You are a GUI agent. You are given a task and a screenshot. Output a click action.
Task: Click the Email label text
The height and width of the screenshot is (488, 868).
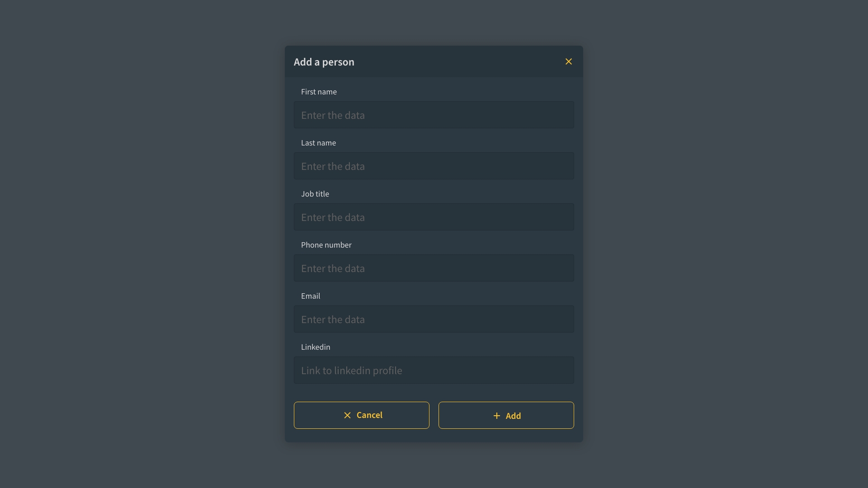pyautogui.click(x=311, y=296)
